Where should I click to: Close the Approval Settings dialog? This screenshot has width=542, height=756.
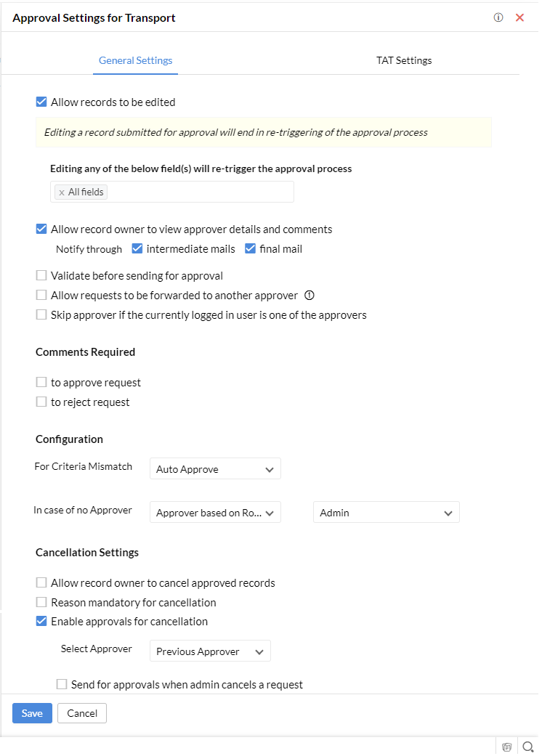519,18
